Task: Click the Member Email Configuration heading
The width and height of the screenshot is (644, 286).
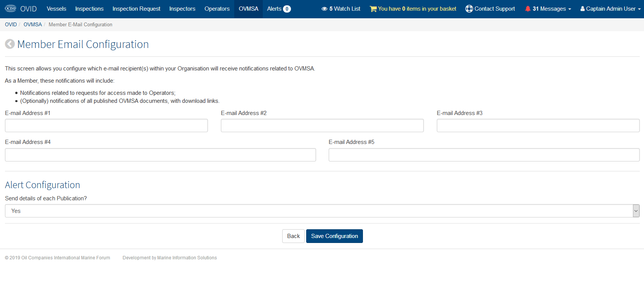Action: (83, 45)
